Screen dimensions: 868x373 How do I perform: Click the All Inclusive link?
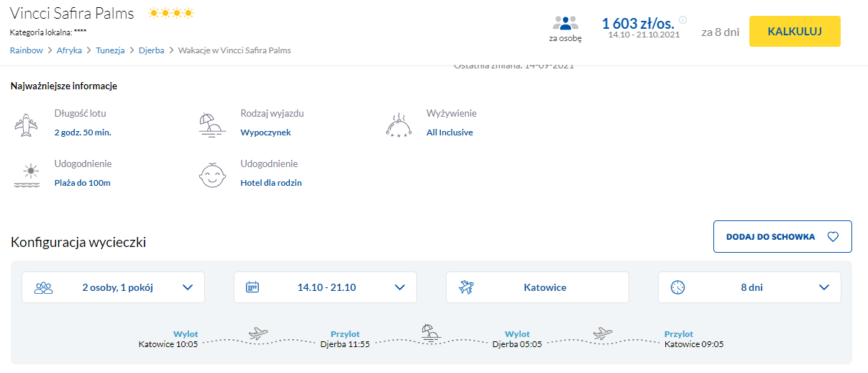(x=449, y=132)
